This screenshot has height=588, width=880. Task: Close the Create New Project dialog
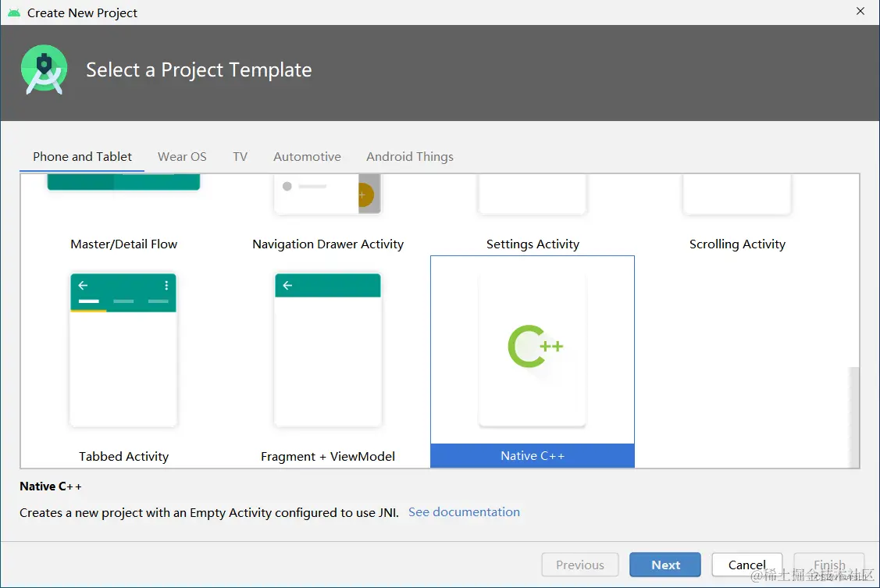click(x=860, y=11)
